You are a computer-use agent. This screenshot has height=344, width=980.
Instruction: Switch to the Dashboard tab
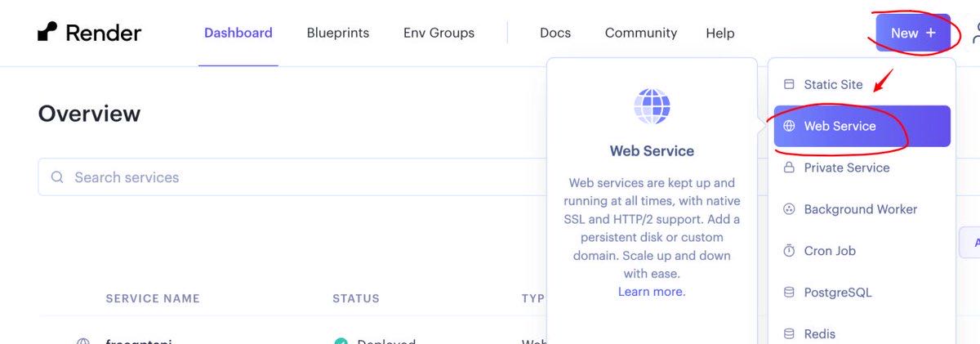point(238,33)
